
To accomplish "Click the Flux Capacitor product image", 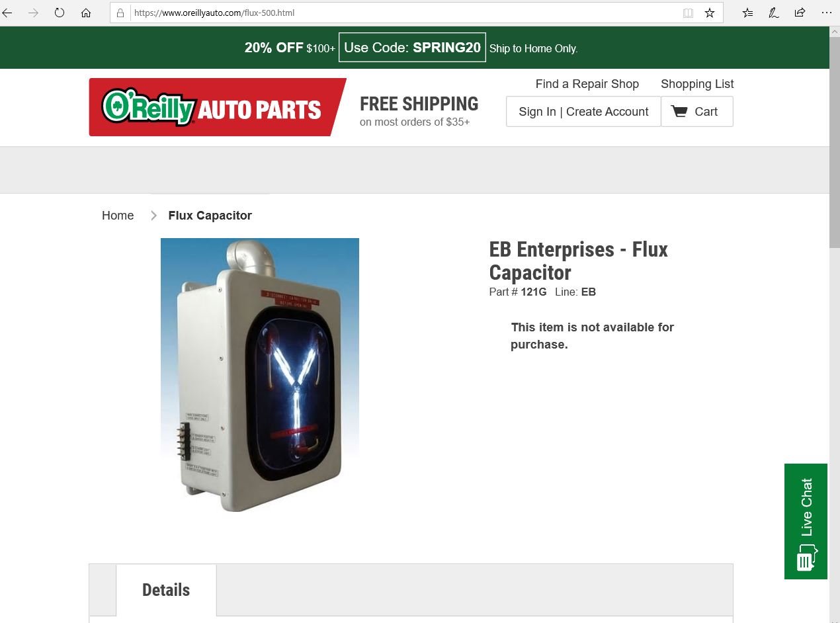I will coord(260,375).
